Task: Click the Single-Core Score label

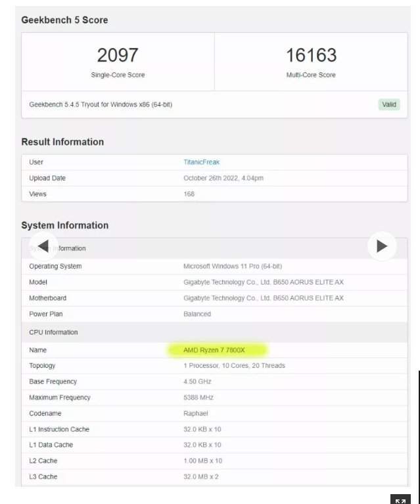Action: (x=118, y=75)
